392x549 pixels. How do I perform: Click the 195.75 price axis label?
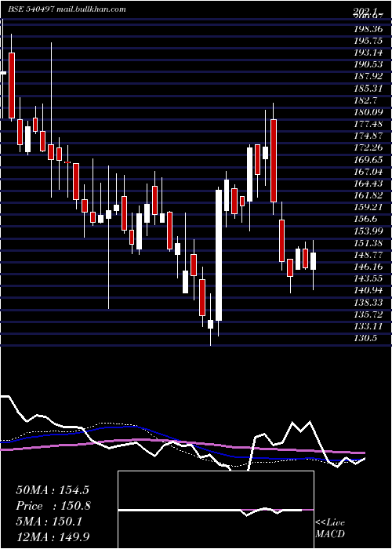(x=368, y=40)
